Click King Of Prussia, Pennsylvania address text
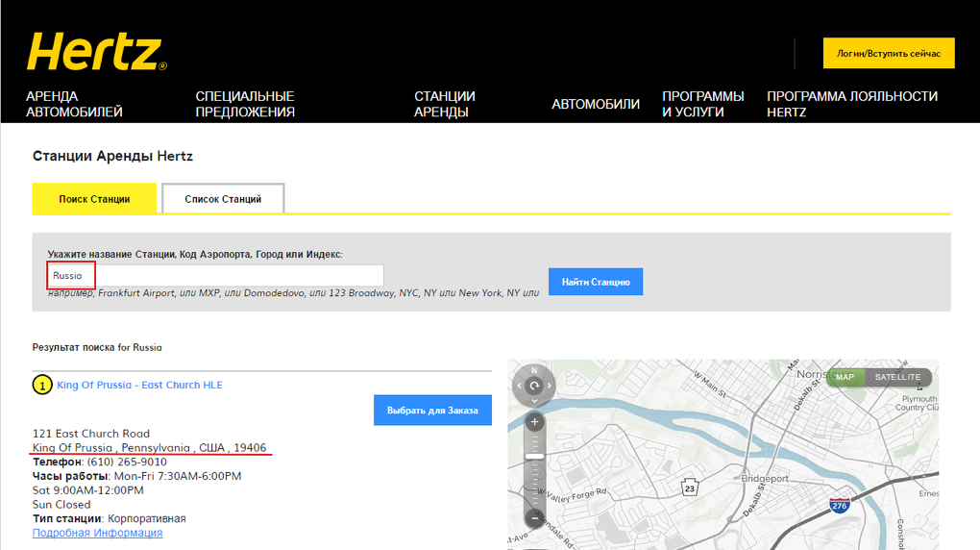 (x=149, y=447)
